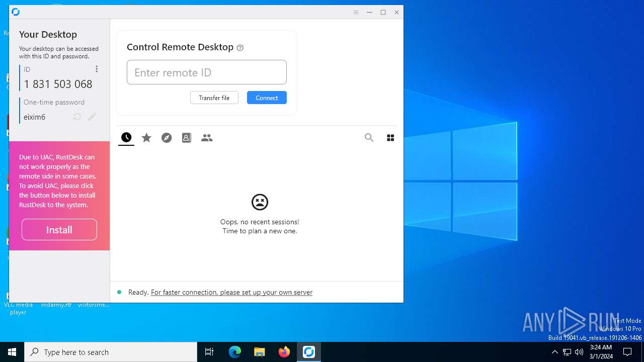Click the help icon beside Control Remote Desktop
644x362 pixels.
click(240, 48)
